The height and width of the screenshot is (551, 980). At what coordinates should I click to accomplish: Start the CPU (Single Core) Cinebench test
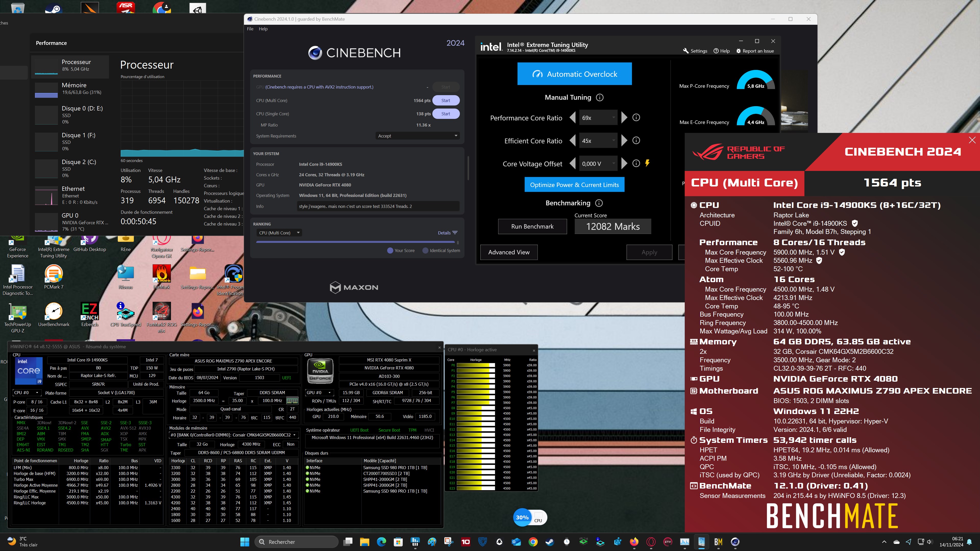446,114
